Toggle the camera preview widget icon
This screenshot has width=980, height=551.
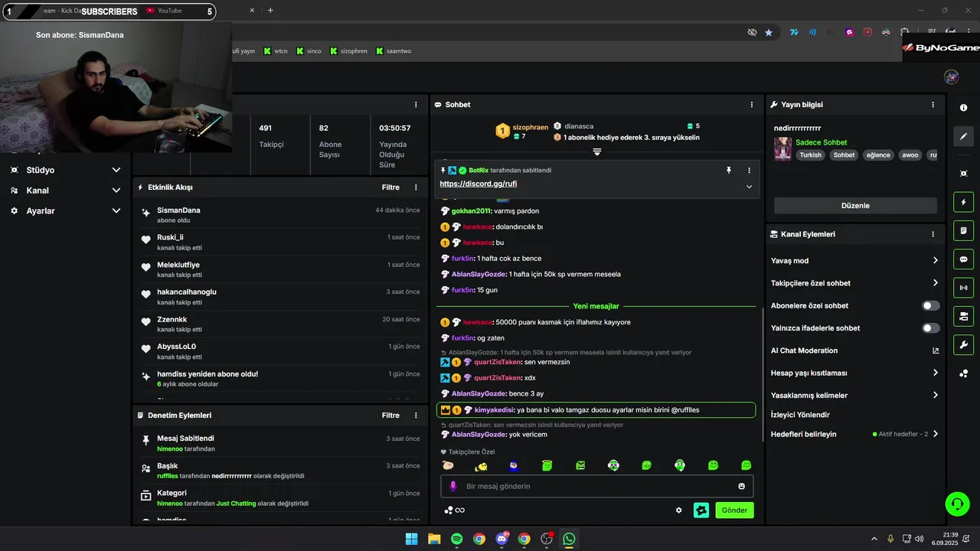pyautogui.click(x=963, y=316)
